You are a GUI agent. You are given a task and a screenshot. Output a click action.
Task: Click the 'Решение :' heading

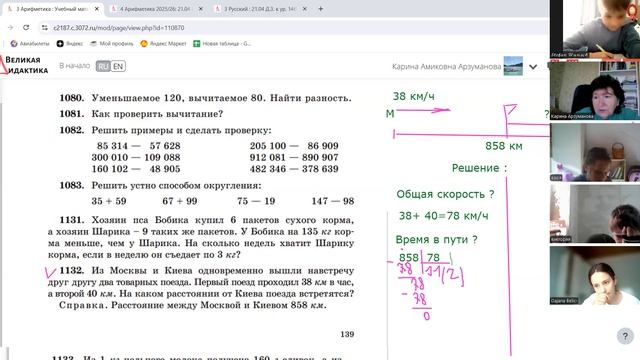coord(480,168)
